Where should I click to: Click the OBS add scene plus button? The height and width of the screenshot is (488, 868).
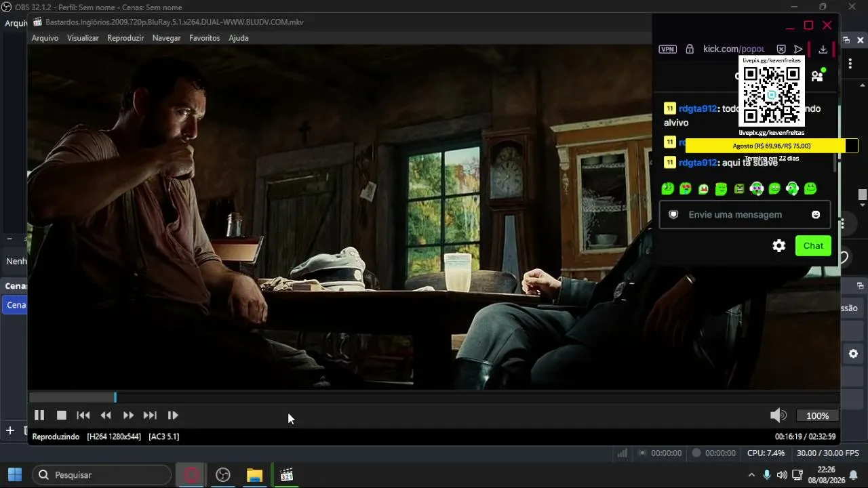click(10, 430)
